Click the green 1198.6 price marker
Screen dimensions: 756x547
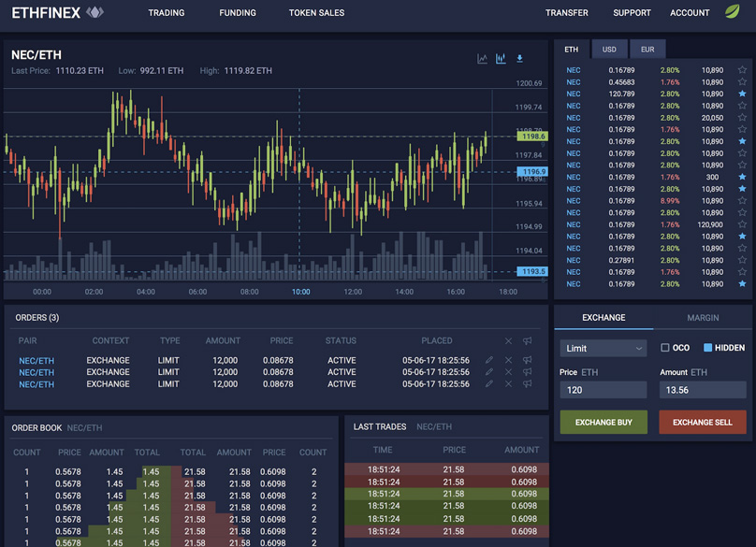(532, 137)
